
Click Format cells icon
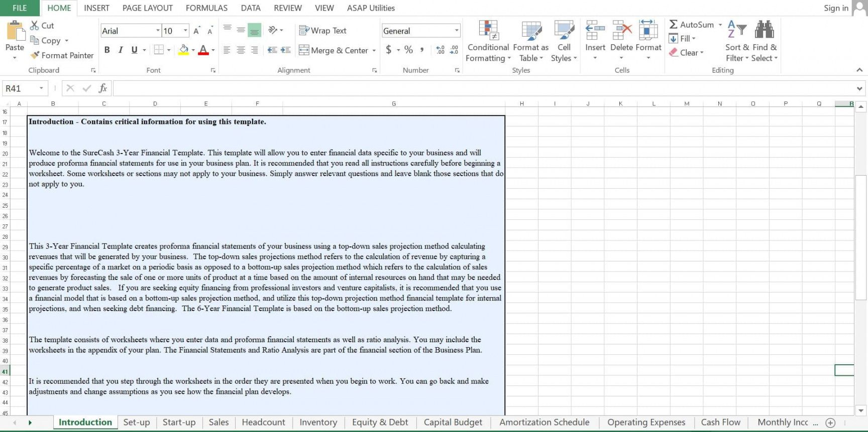(648, 30)
